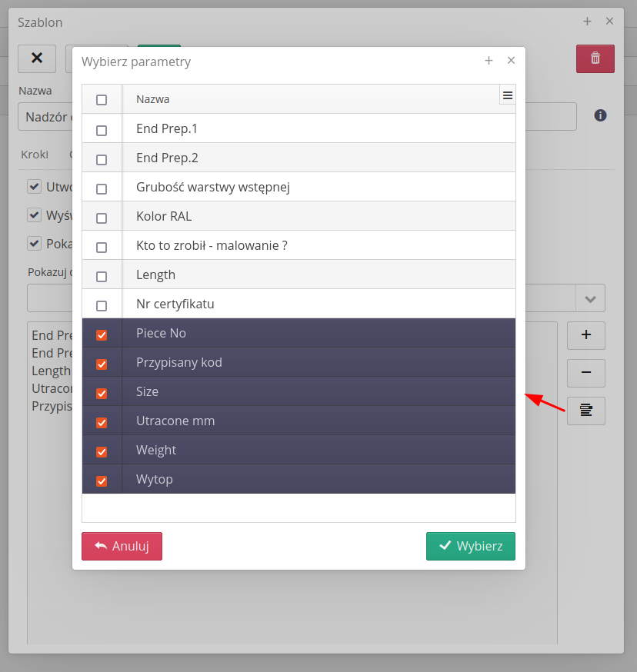Uncheck the Piece No checkbox

[102, 334]
